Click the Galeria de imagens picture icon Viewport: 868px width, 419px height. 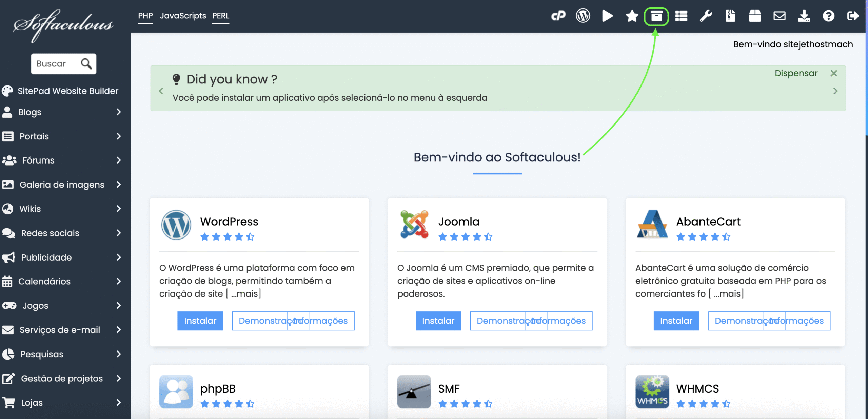(x=8, y=185)
